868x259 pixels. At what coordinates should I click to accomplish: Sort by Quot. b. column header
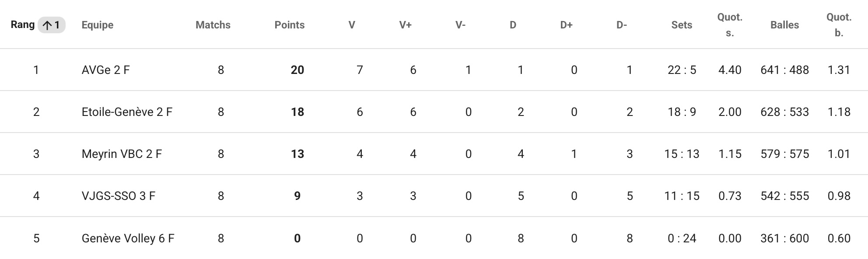pyautogui.click(x=839, y=25)
